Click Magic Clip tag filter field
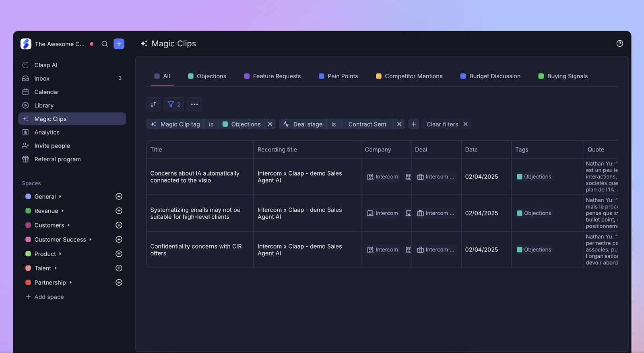This screenshot has height=353, width=644. pos(175,124)
